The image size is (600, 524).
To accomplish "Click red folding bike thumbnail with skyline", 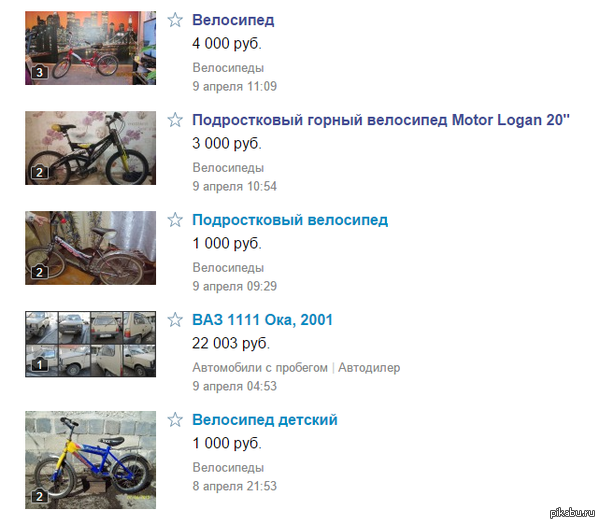I will point(91,48).
